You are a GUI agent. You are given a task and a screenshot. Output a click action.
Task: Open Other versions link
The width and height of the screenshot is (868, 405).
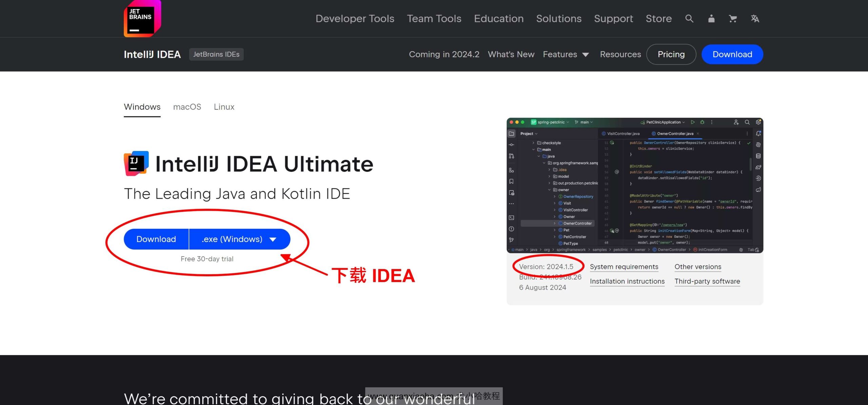pyautogui.click(x=698, y=267)
